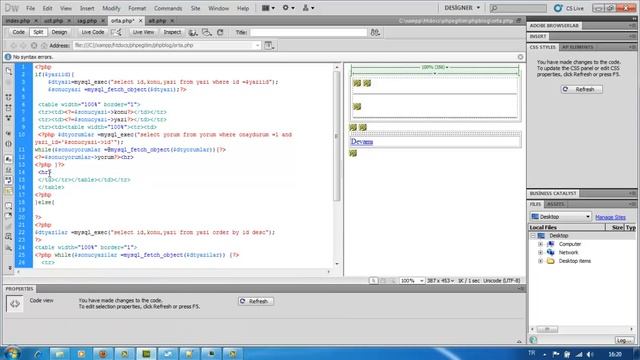This screenshot has height=360, width=640.
Task: Enable Inspect mode
Action: 172,32
